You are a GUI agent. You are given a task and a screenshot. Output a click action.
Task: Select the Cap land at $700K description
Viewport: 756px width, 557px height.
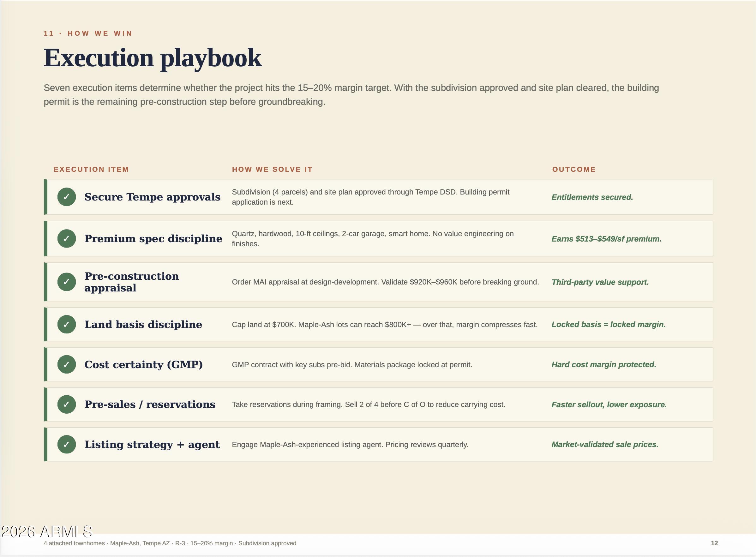coord(385,325)
